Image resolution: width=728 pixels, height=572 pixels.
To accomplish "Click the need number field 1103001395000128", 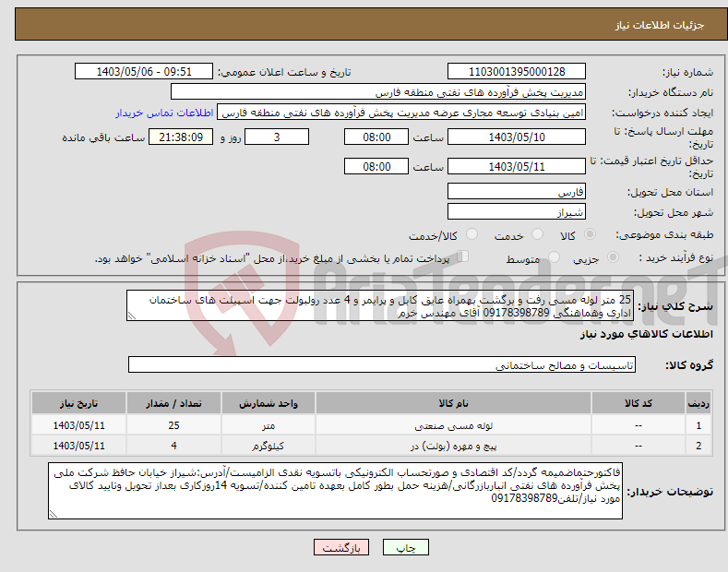I will (517, 72).
